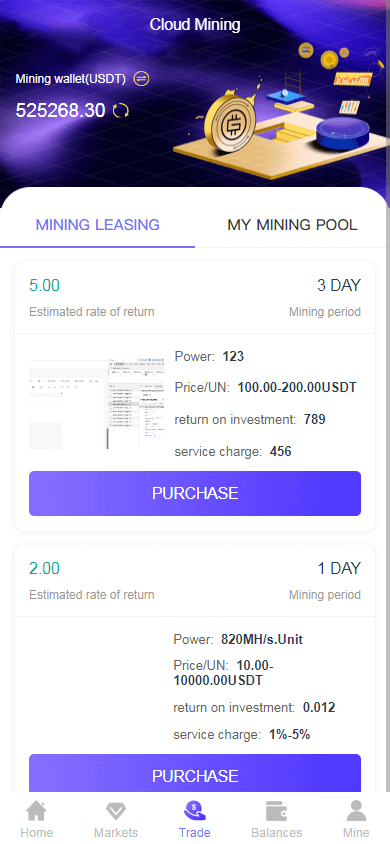The image size is (390, 844).
Task: Purchase the 3 DAY mining plan
Action: click(x=195, y=493)
